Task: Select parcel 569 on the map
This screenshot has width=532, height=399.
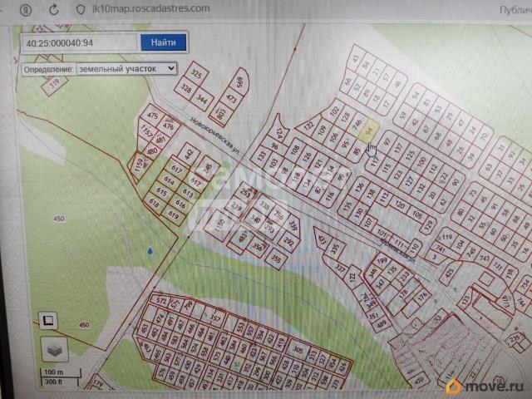Action: 239,81
